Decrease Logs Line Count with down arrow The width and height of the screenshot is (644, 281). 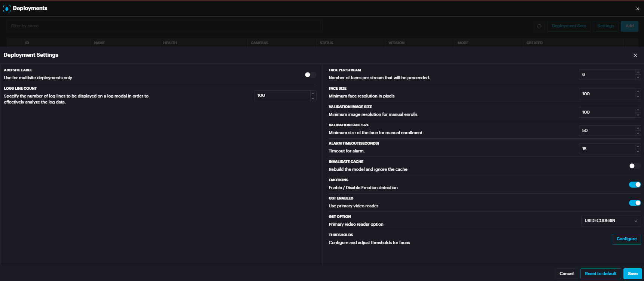(313, 98)
